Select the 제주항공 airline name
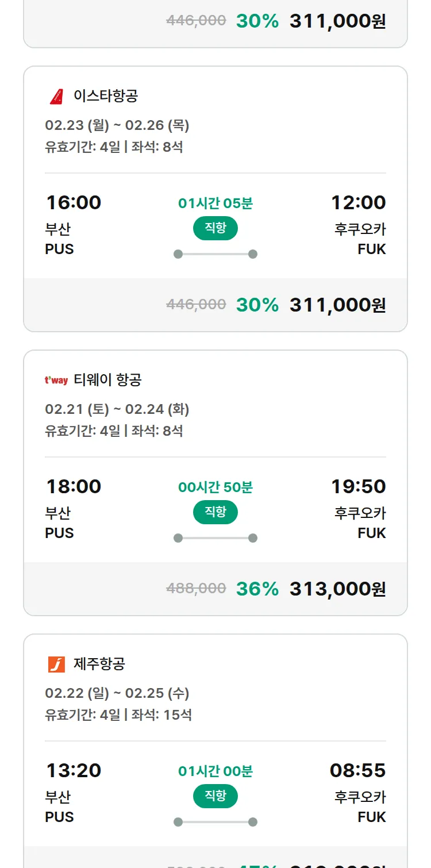Image resolution: width=431 pixels, height=868 pixels. click(99, 664)
